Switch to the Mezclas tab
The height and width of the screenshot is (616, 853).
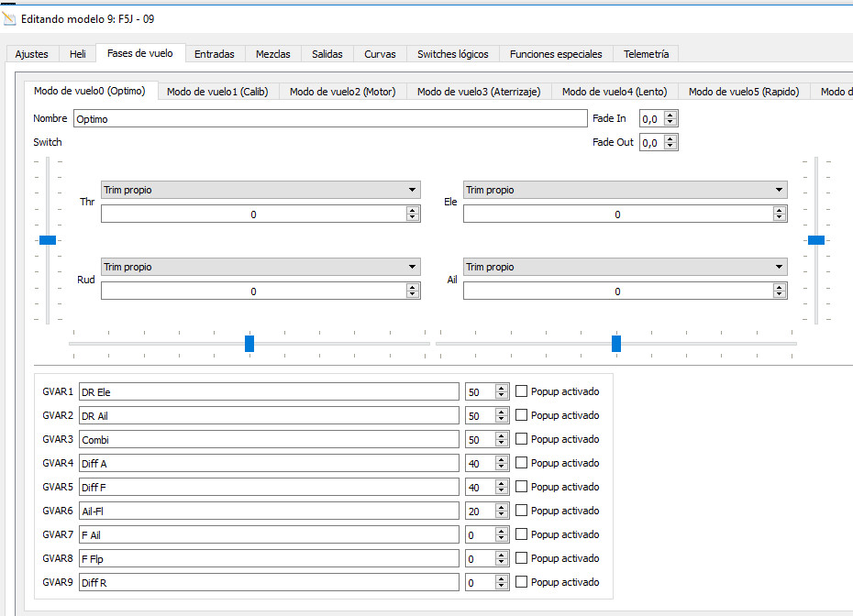coord(272,54)
